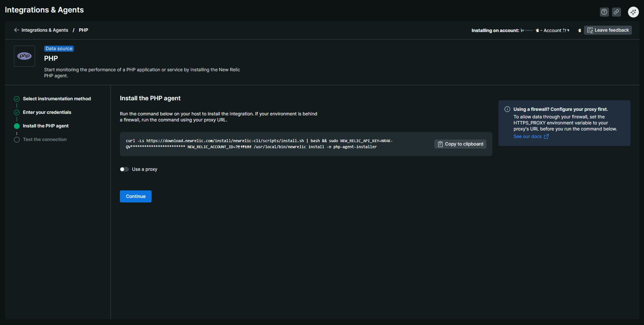Click back arrow beside Integrations & Agents
The height and width of the screenshot is (325, 644).
click(17, 30)
